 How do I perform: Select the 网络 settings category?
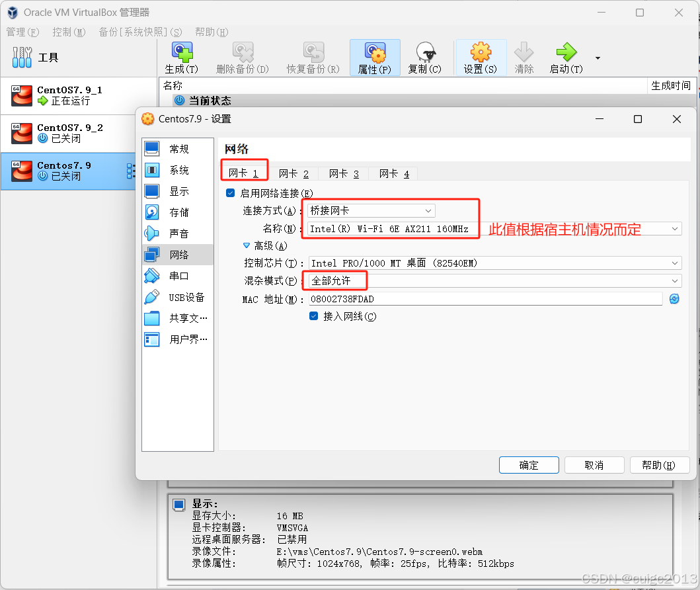pyautogui.click(x=178, y=255)
